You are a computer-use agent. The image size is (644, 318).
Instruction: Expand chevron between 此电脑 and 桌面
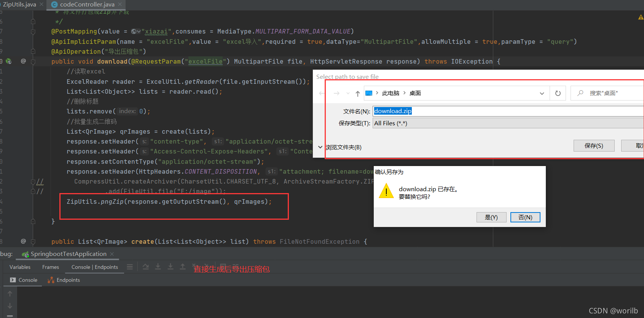tap(405, 93)
